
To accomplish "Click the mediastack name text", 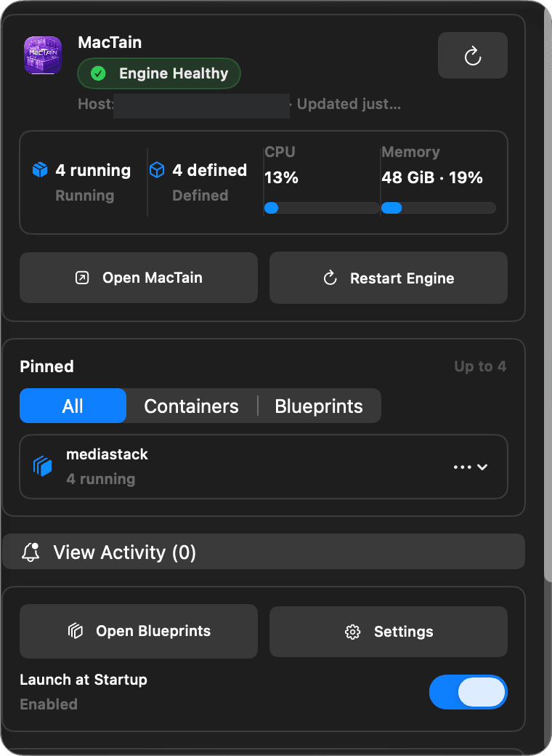I will pyautogui.click(x=107, y=454).
